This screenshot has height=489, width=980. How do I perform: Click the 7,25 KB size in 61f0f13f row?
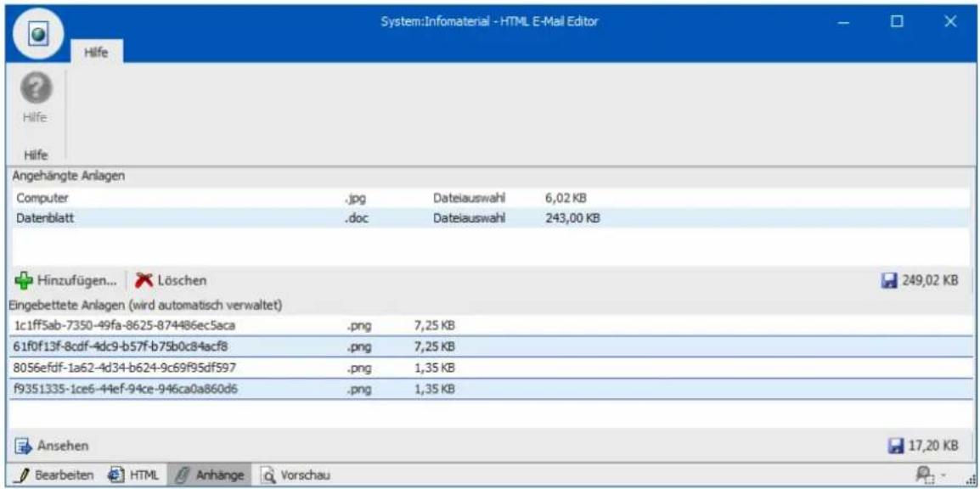point(434,346)
